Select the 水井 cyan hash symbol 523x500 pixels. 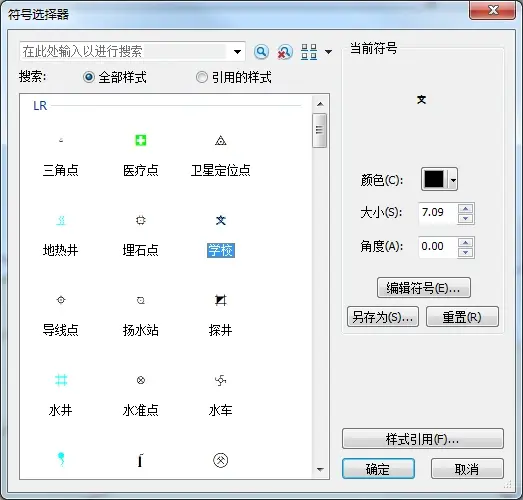click(61, 380)
